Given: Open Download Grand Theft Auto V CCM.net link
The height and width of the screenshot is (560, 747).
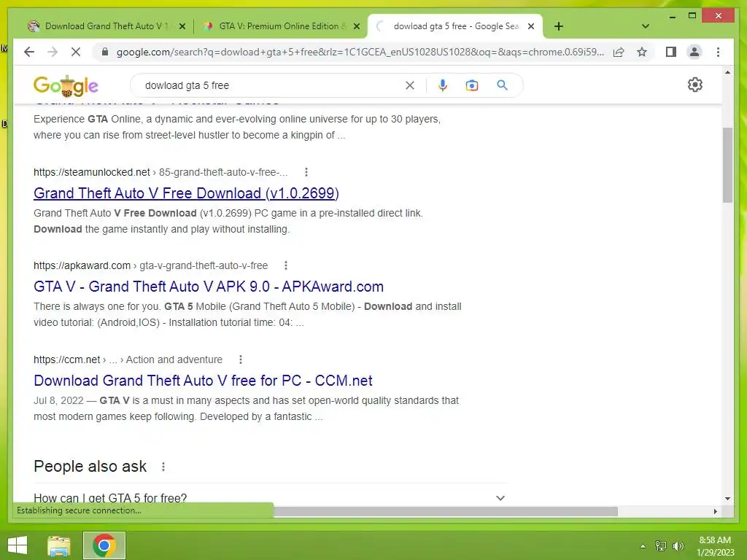Looking at the screenshot, I should (x=203, y=381).
